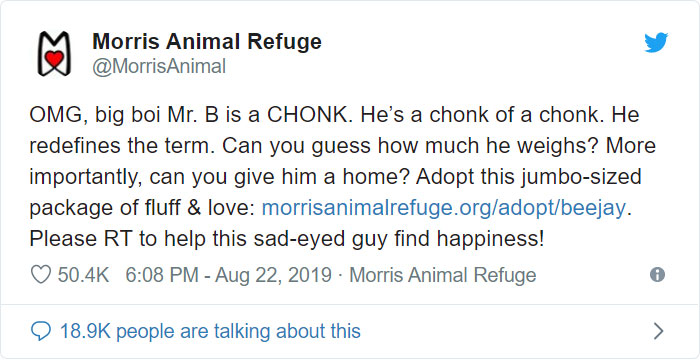Click the 50.4K likes count
Viewport: 700px width, 360px height.
click(83, 275)
